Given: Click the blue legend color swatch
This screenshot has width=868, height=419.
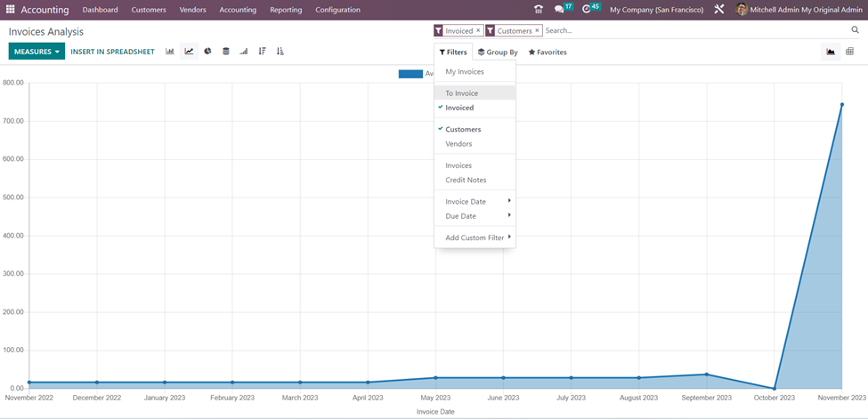Looking at the screenshot, I should 410,74.
